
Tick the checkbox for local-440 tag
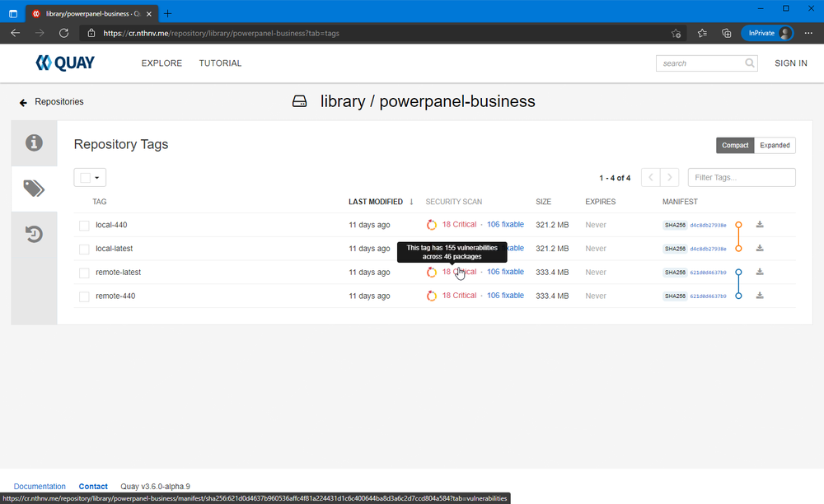(84, 225)
